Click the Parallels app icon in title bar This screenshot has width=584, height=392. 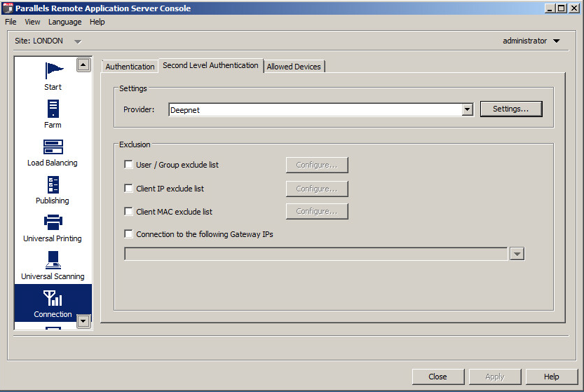(x=8, y=8)
